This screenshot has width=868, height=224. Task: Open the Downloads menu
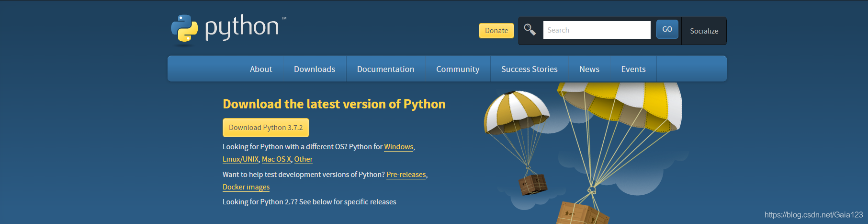(x=315, y=69)
